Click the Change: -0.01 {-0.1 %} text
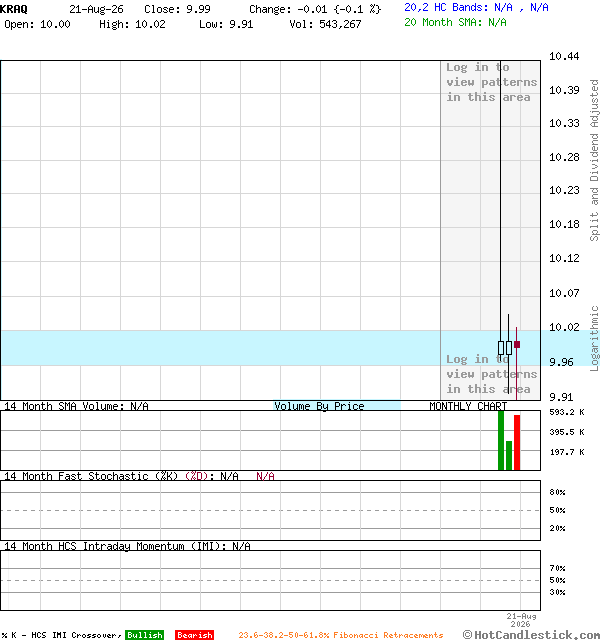600x640 pixels. 315,9
